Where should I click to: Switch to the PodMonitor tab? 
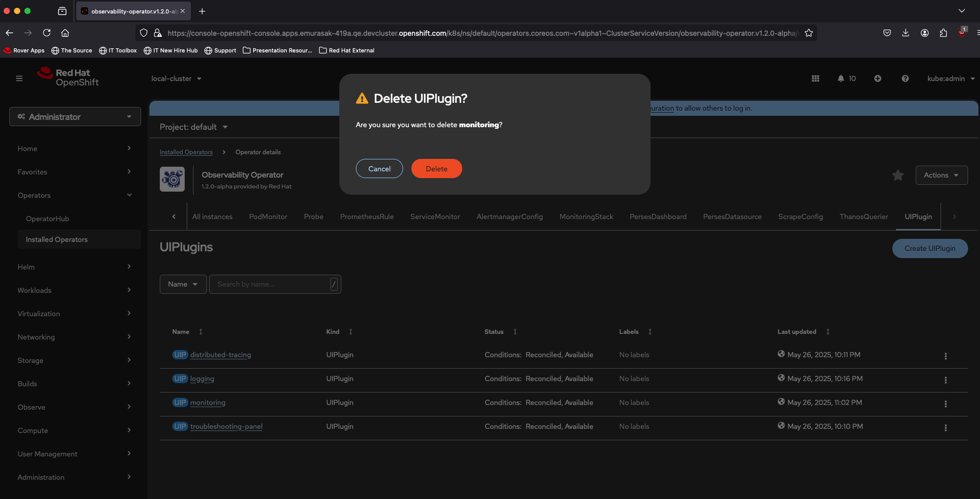pos(268,217)
